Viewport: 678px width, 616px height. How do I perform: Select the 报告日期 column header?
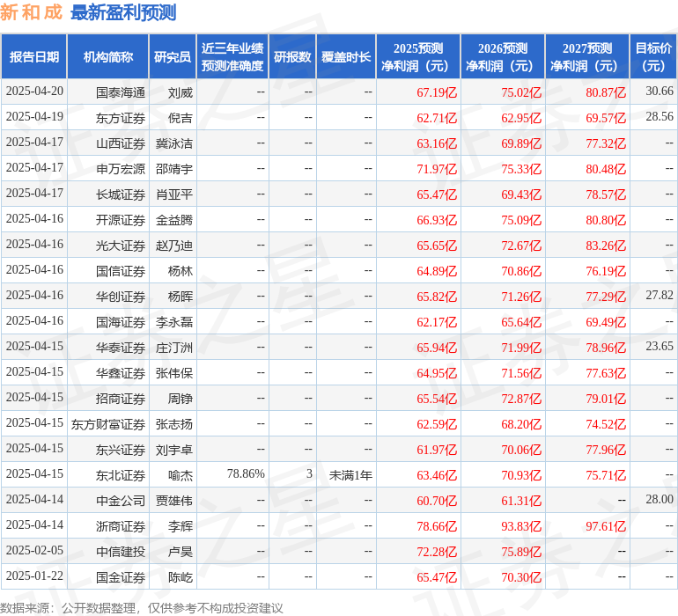click(34, 57)
